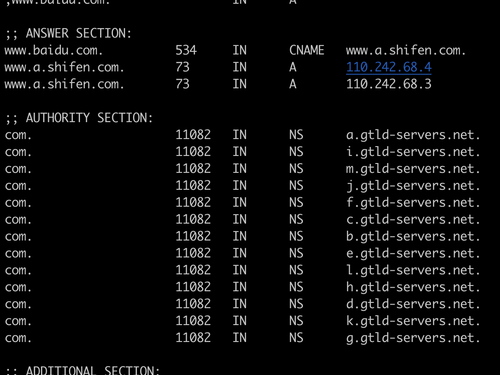Click the TTL 73 in the 110.242.68.4 row
500x375 pixels.
tap(182, 67)
